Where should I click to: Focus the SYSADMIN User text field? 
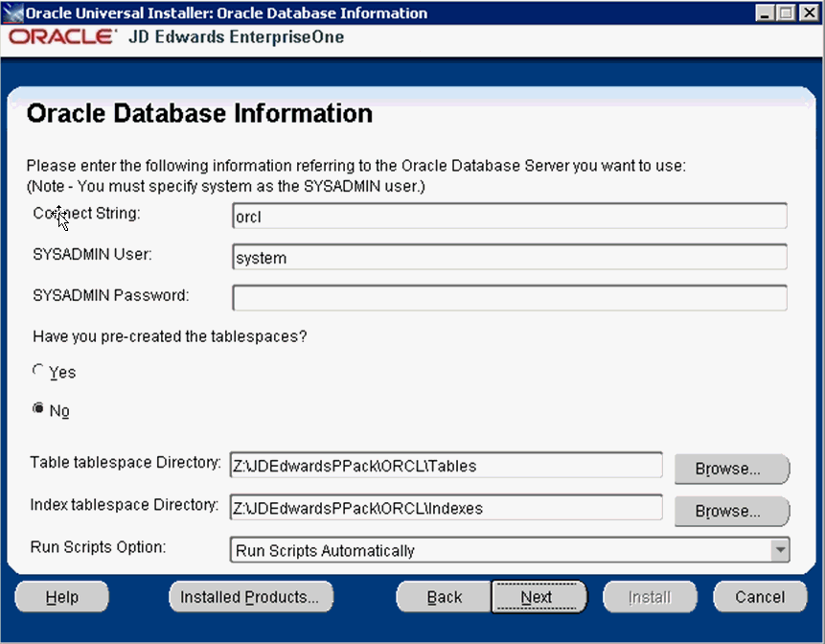[x=509, y=258]
